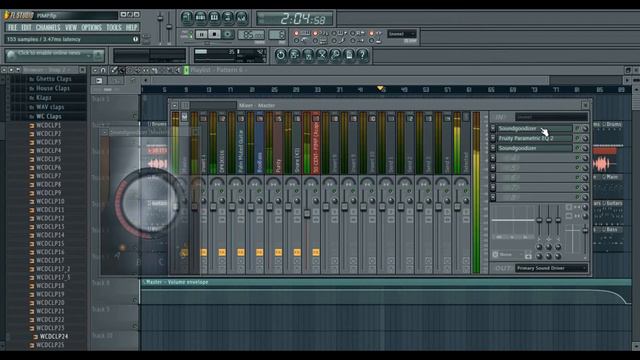Open the FILE menu
Screen dimensions: 640x360
pos(13,27)
